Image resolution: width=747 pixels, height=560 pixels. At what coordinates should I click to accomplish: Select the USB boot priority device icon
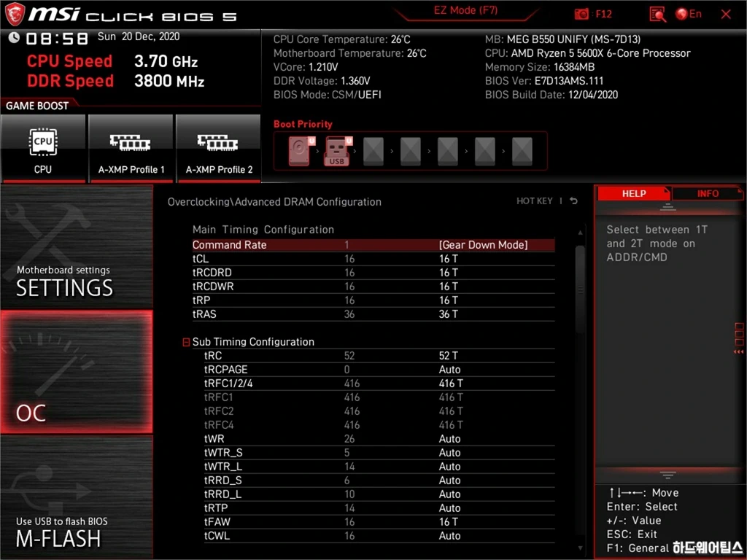337,151
